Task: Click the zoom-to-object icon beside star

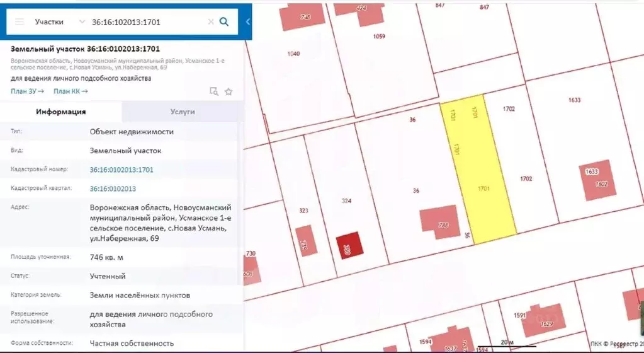Action: point(213,91)
